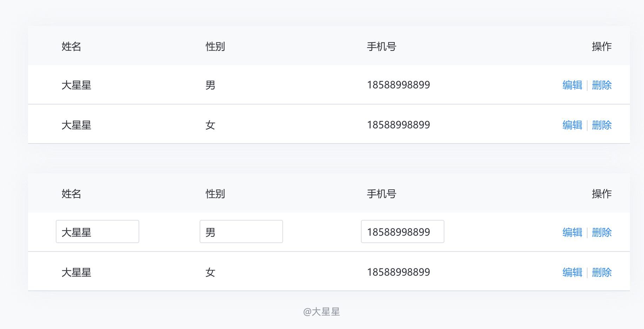Click the @大星星 watermark text
This screenshot has height=329, width=644.
[322, 311]
